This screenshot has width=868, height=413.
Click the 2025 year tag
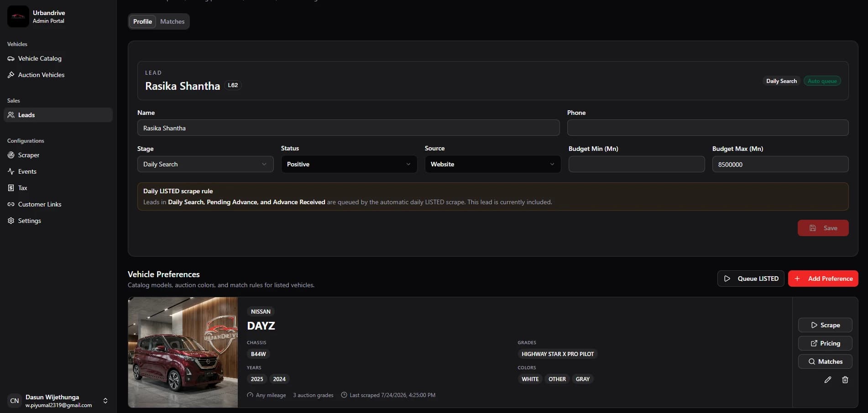(x=257, y=379)
